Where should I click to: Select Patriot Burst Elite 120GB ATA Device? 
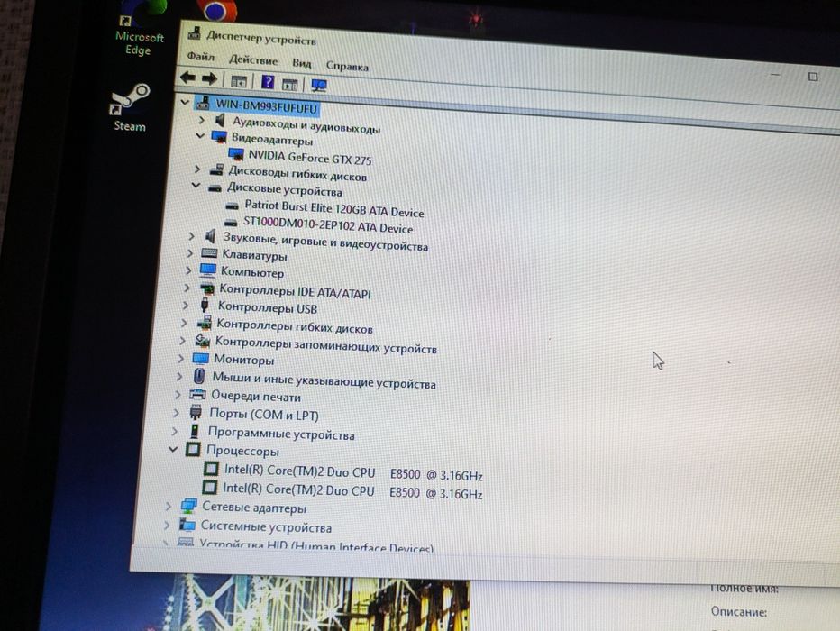point(333,208)
